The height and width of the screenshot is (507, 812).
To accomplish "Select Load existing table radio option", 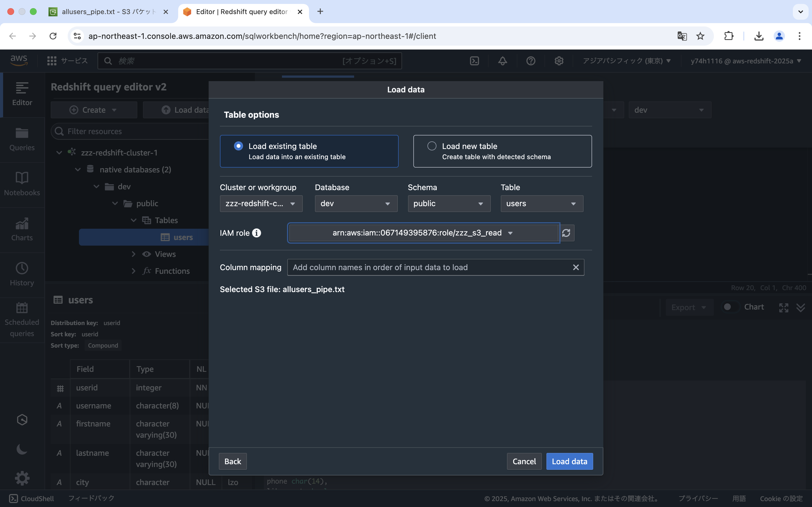I will (x=239, y=146).
